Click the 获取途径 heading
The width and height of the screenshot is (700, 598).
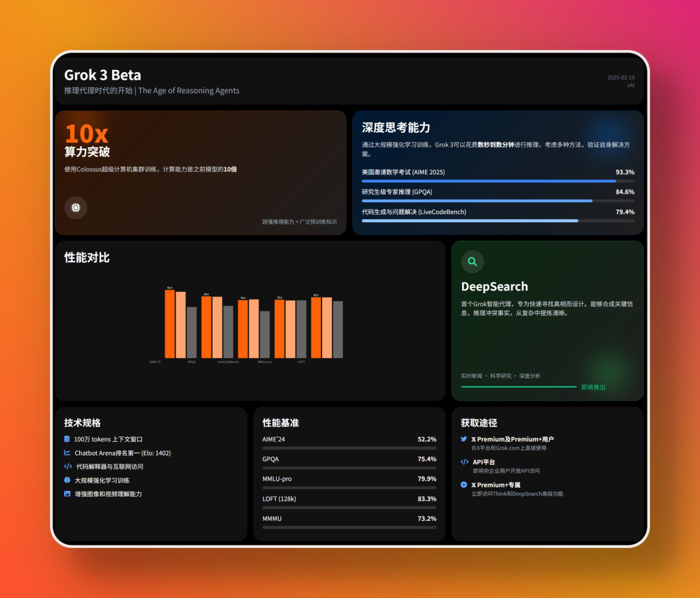coord(479,423)
